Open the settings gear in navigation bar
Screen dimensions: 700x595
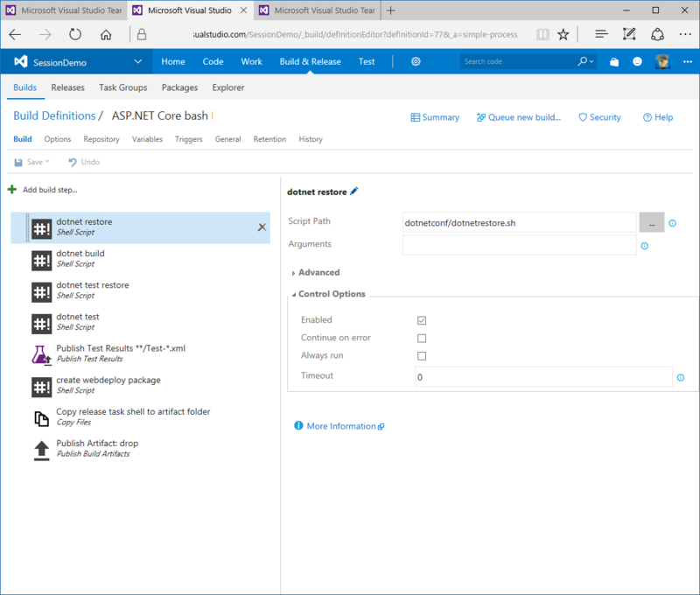point(416,61)
